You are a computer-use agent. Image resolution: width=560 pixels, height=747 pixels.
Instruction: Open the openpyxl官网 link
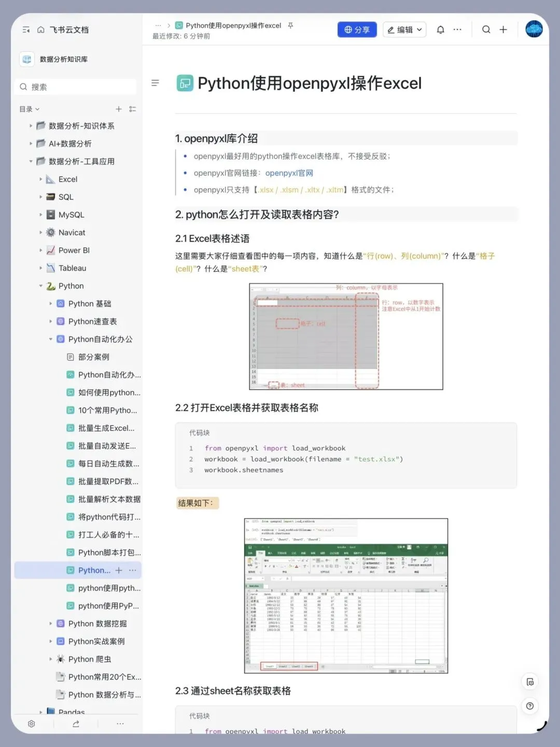pyautogui.click(x=289, y=173)
